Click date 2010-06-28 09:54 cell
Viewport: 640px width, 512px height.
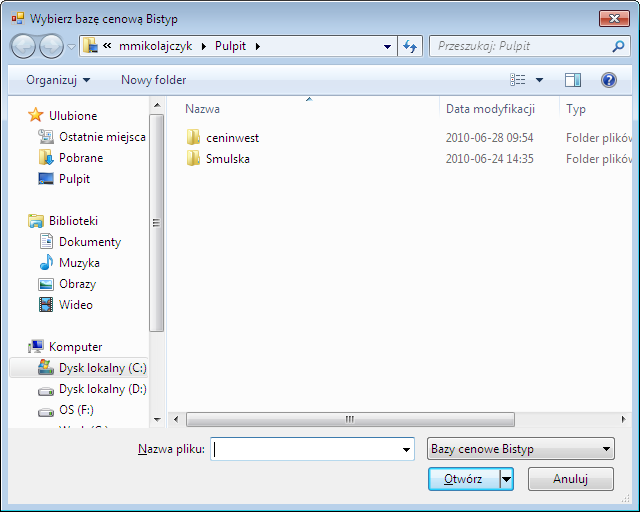(489, 138)
